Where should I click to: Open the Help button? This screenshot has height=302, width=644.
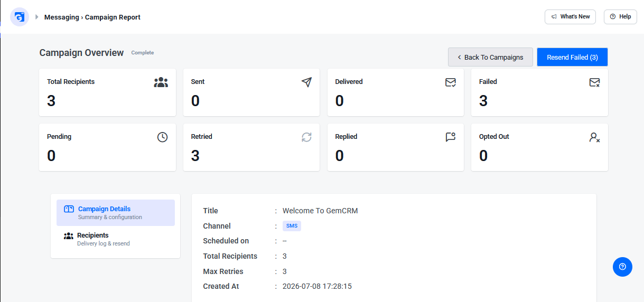(620, 17)
